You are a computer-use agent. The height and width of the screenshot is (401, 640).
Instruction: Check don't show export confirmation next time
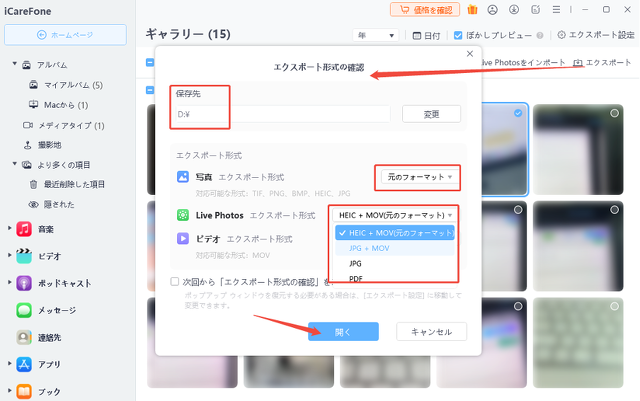point(175,282)
